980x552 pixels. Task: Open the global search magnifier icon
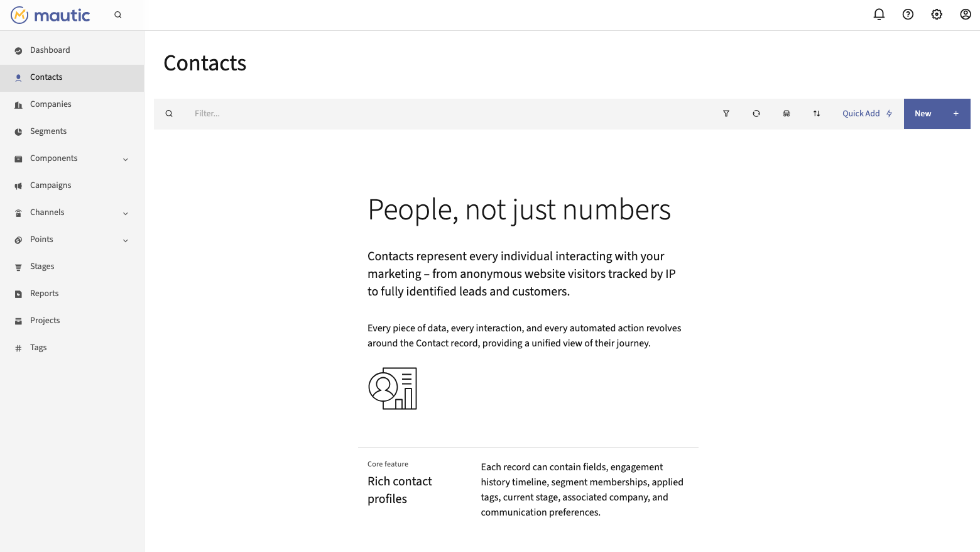pyautogui.click(x=118, y=15)
